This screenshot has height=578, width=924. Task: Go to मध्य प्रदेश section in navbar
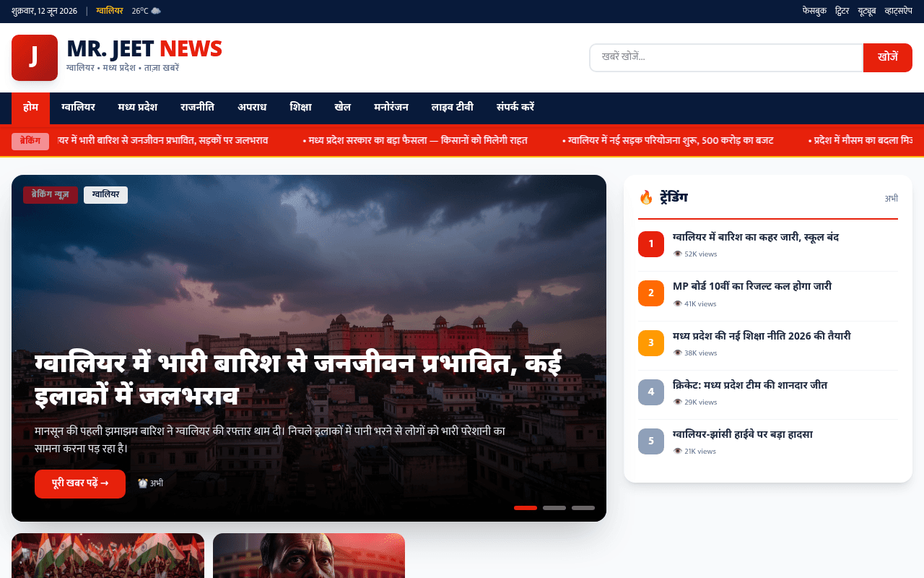click(x=137, y=108)
